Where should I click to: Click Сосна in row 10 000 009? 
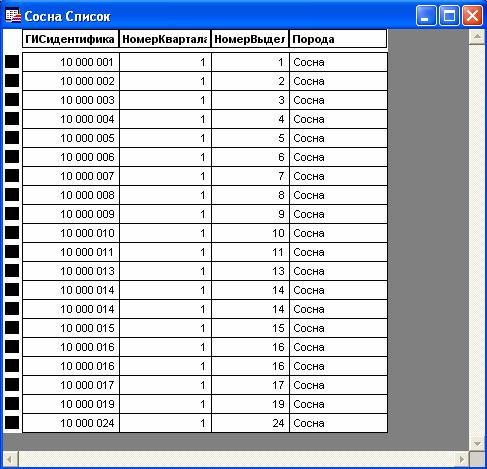[338, 214]
